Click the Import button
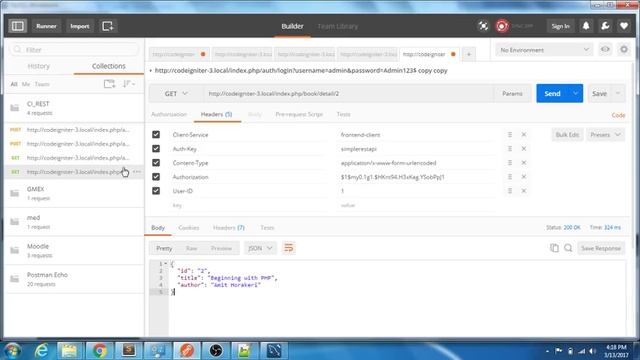 click(80, 26)
